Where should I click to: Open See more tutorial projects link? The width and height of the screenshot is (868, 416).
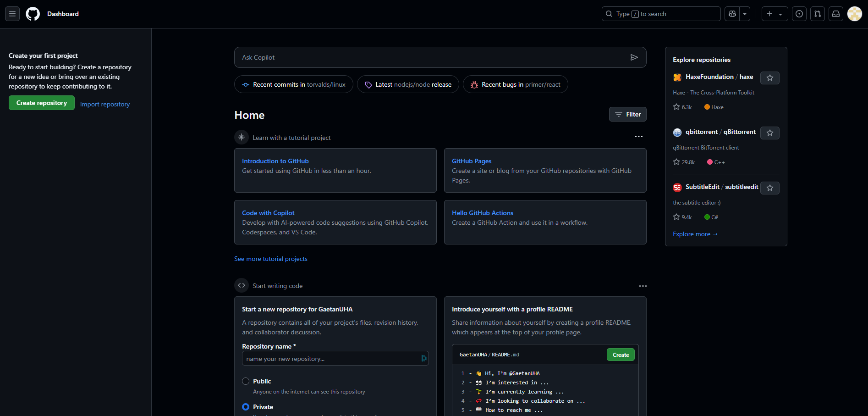point(270,259)
